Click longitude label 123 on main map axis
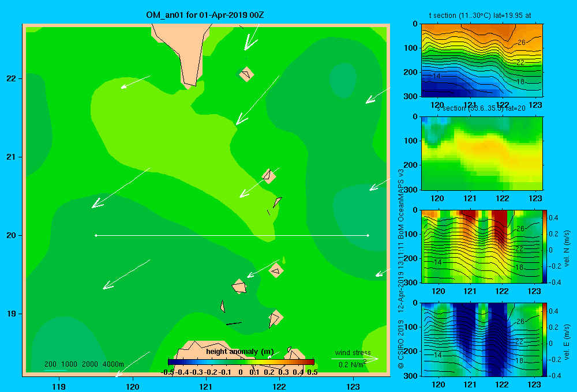 (353, 387)
